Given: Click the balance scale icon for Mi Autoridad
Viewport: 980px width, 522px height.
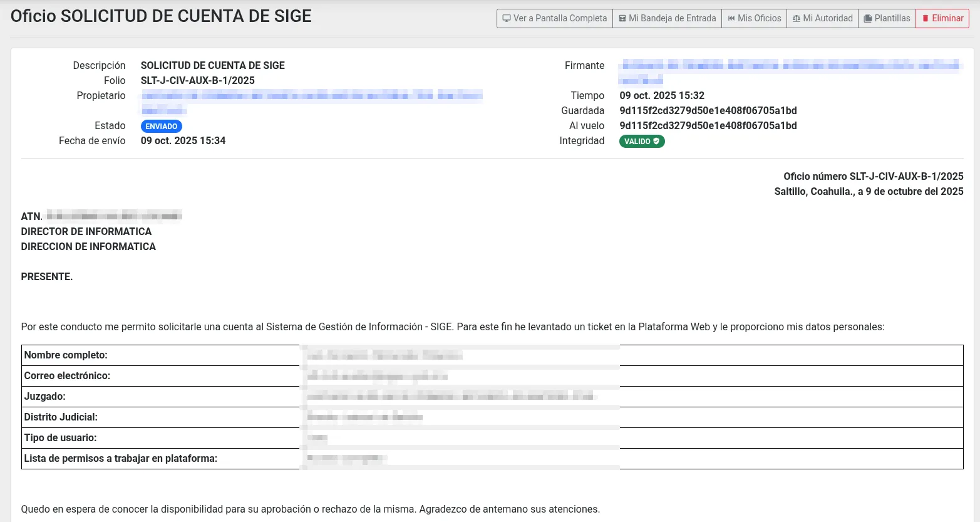Looking at the screenshot, I should [x=797, y=19].
